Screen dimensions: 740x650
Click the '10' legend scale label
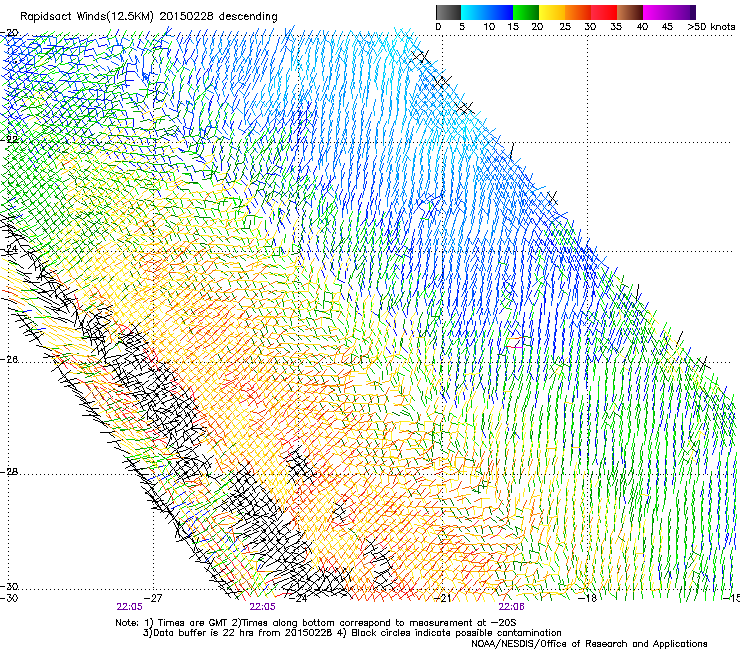click(489, 27)
